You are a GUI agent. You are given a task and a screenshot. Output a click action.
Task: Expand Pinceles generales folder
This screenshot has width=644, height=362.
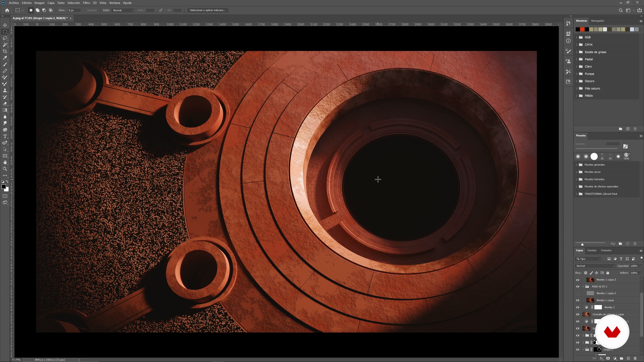[x=577, y=165]
